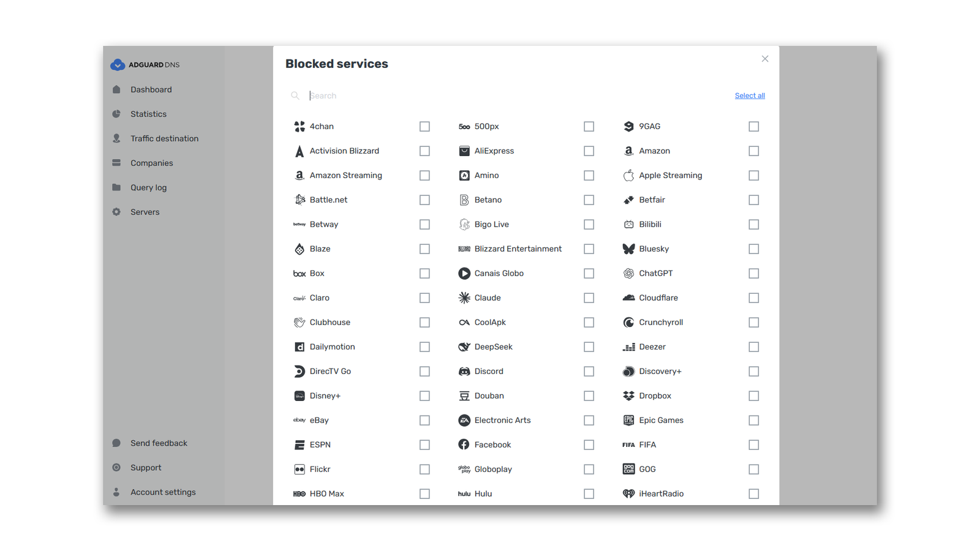Focus the Search services field

[x=514, y=96]
